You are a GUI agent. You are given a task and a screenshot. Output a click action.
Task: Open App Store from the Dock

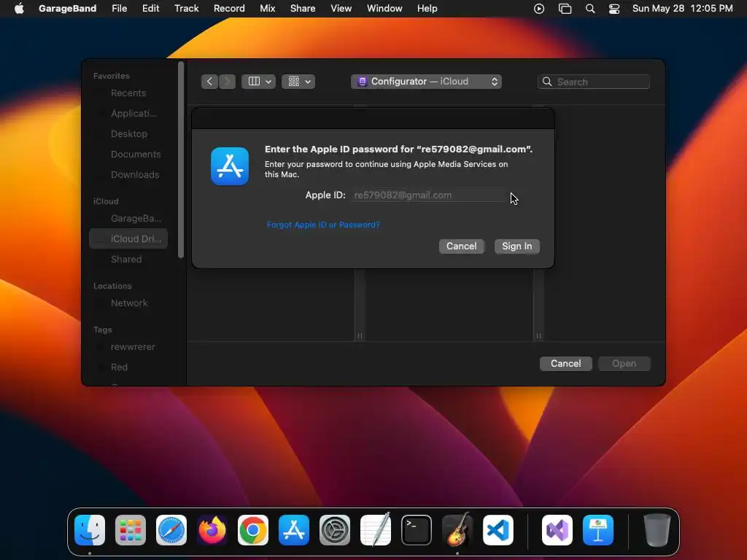click(x=294, y=530)
